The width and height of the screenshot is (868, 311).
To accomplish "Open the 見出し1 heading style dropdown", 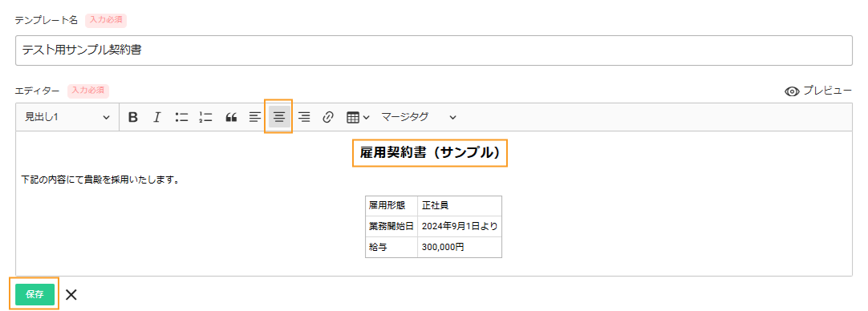I will (67, 117).
